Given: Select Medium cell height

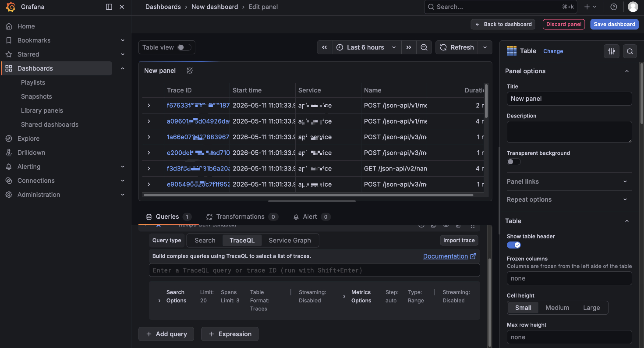Looking at the screenshot, I should (x=557, y=308).
